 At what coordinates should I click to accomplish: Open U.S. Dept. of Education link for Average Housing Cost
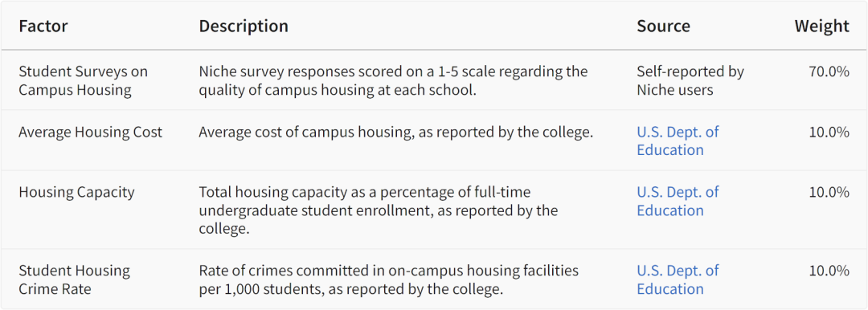[x=678, y=141]
